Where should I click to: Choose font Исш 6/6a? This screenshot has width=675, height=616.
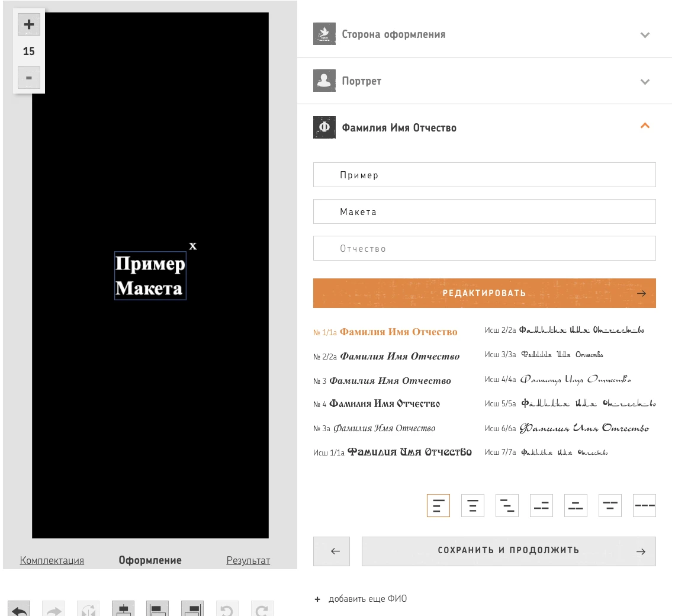567,428
